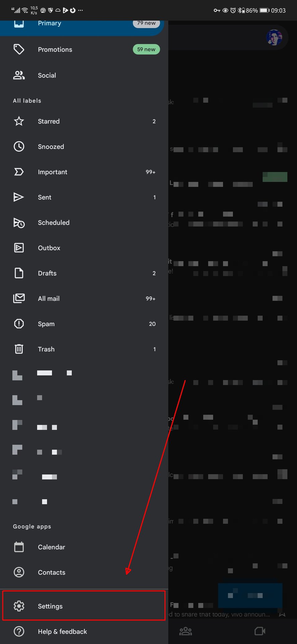Open the Trash label
This screenshot has width=297, height=644.
point(84,349)
